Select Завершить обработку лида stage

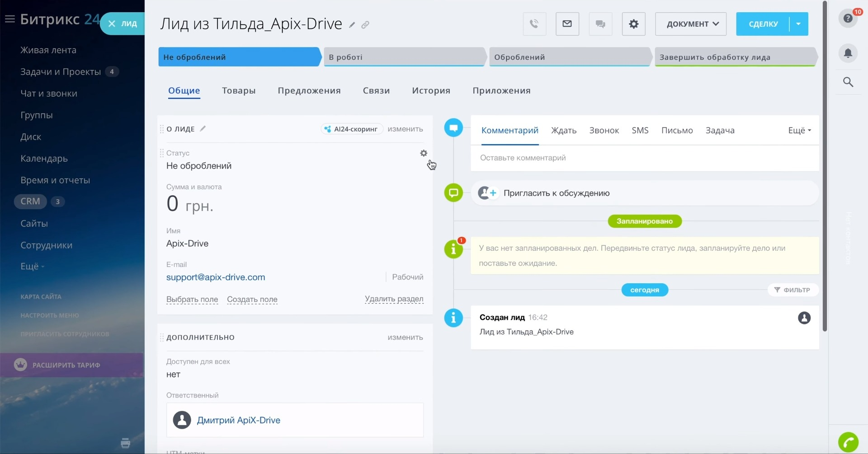pyautogui.click(x=736, y=57)
